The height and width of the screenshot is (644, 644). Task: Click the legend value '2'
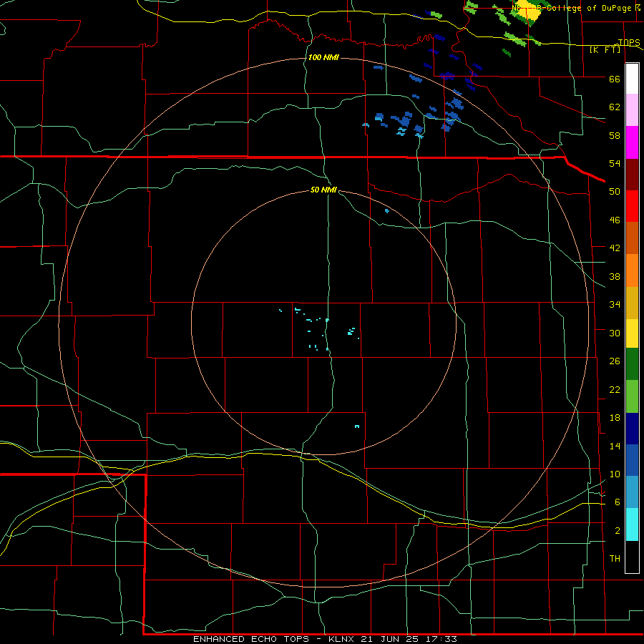coord(618,531)
